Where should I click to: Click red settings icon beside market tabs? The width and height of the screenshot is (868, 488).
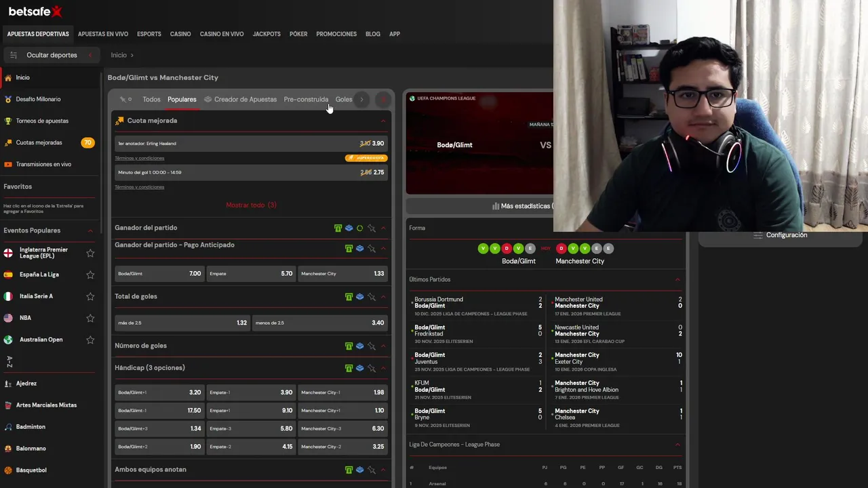[383, 100]
